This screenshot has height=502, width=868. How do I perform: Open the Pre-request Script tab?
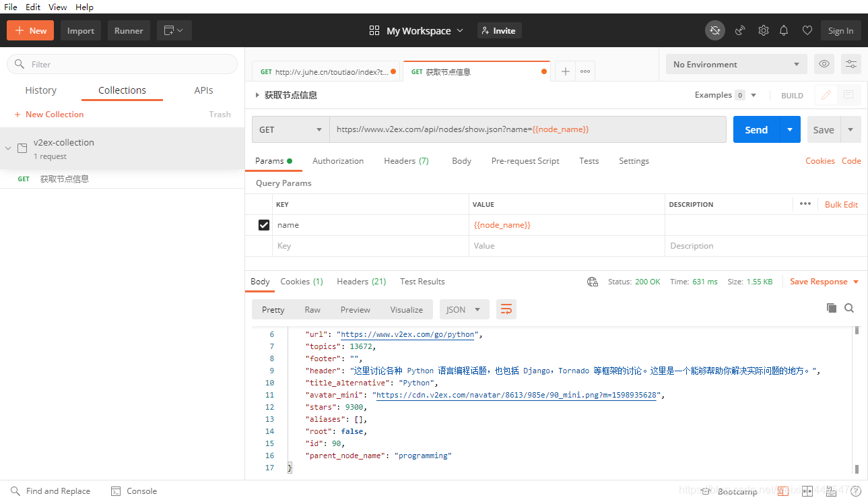pyautogui.click(x=525, y=161)
